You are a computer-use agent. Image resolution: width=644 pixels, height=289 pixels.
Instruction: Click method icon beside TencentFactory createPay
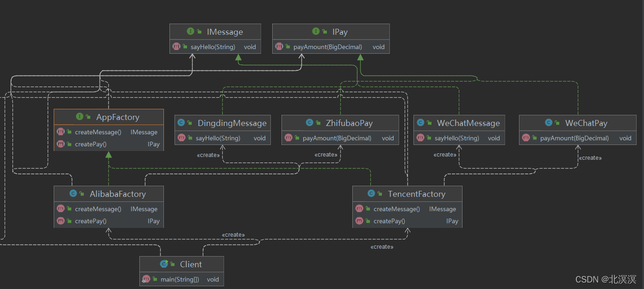click(359, 221)
